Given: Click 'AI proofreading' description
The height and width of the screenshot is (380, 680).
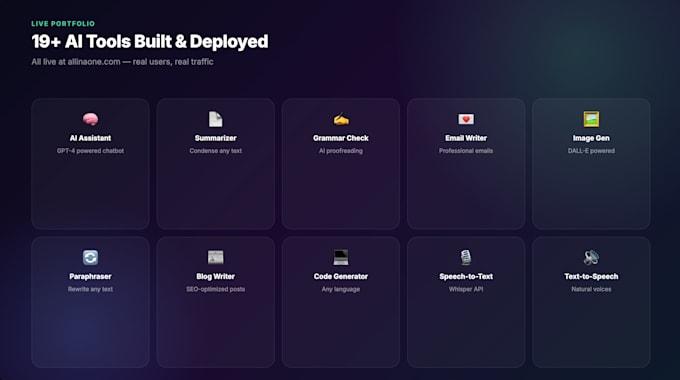Looking at the screenshot, I should click(341, 151).
